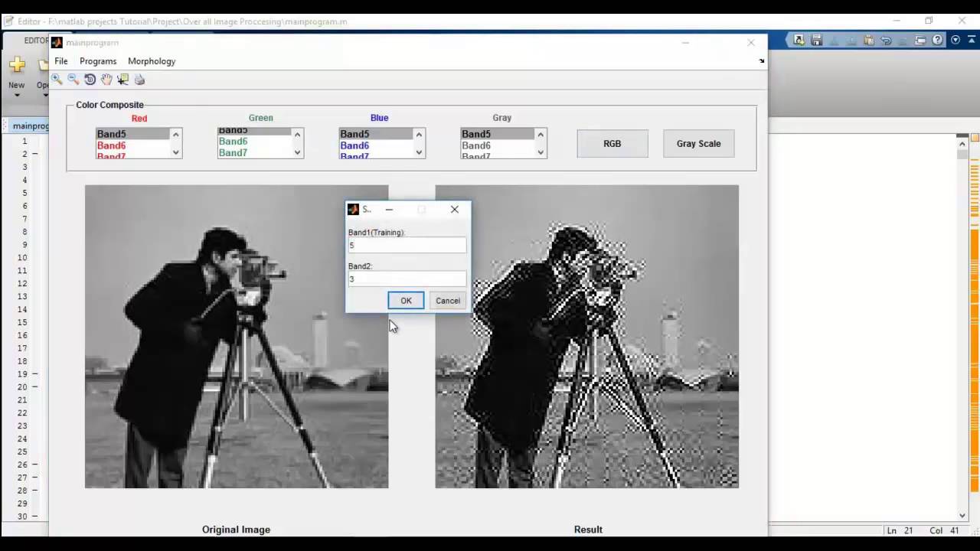This screenshot has height=551, width=980.
Task: Select the Zoom In tool in figure toolbar
Action: [57, 79]
